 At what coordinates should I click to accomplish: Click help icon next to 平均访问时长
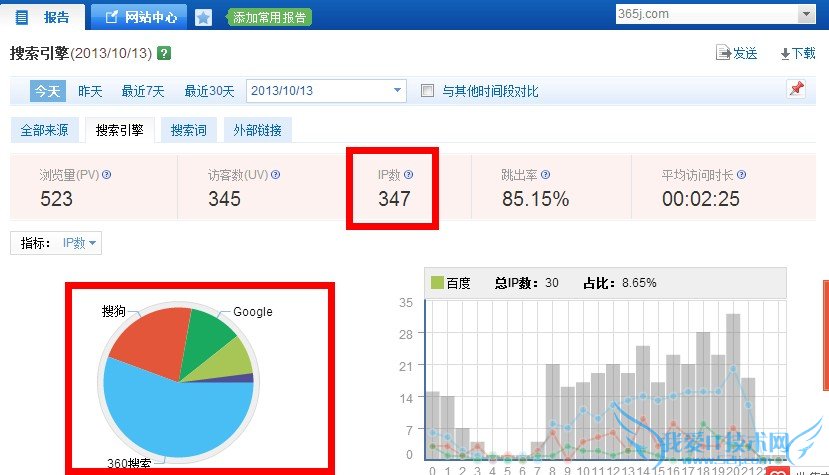(743, 174)
